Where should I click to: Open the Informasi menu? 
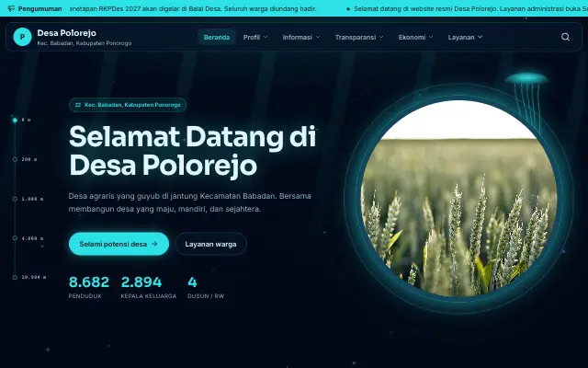(301, 37)
